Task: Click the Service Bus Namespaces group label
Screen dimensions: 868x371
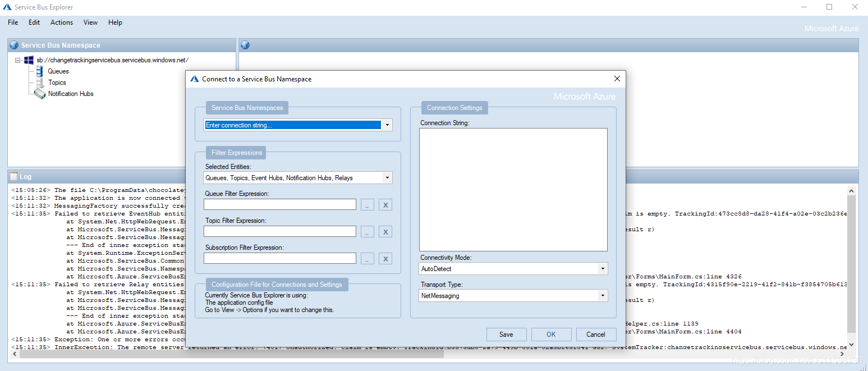Action: click(247, 108)
